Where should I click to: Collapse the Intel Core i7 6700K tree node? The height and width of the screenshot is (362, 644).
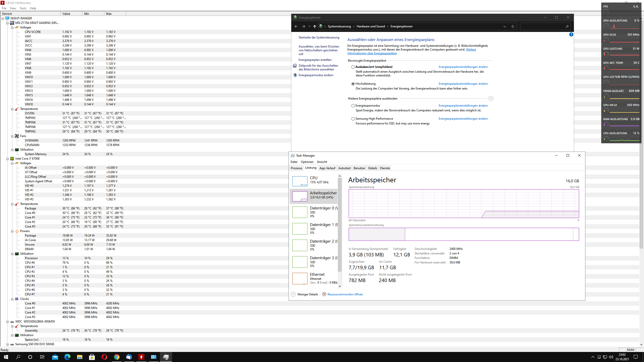coord(8,159)
